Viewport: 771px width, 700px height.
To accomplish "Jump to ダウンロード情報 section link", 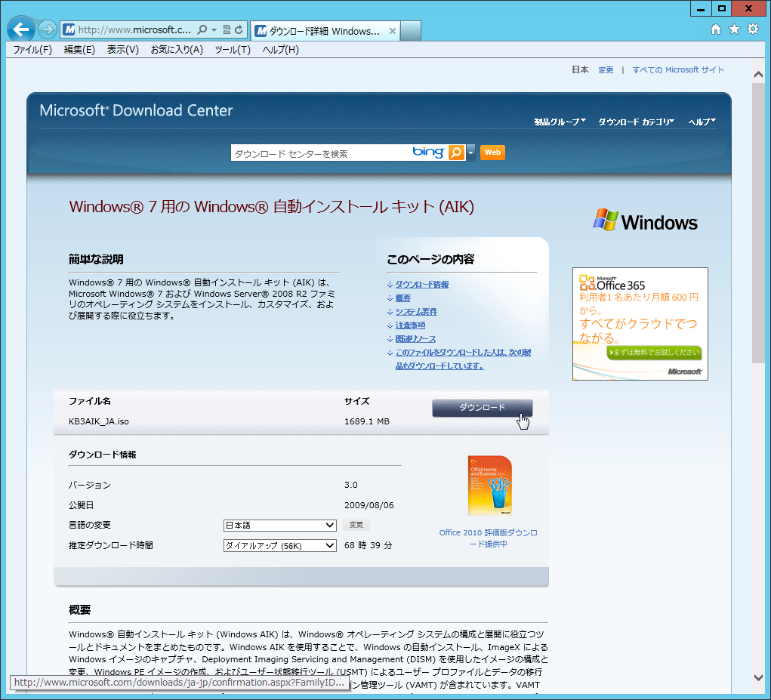I will [x=422, y=284].
